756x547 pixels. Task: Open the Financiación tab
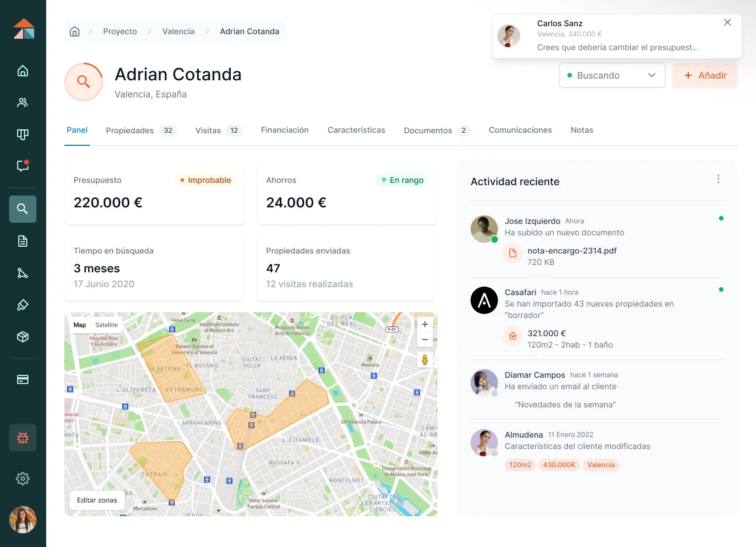click(x=284, y=130)
